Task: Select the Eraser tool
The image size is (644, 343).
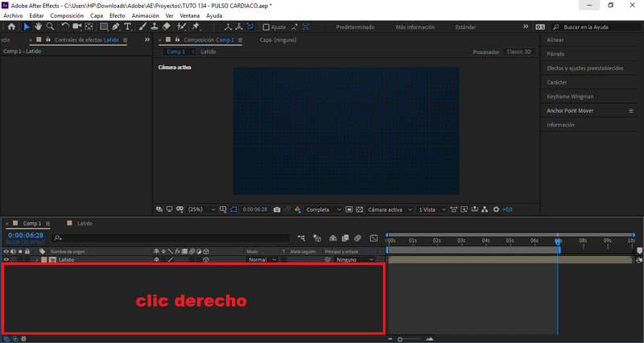Action: coord(167,27)
